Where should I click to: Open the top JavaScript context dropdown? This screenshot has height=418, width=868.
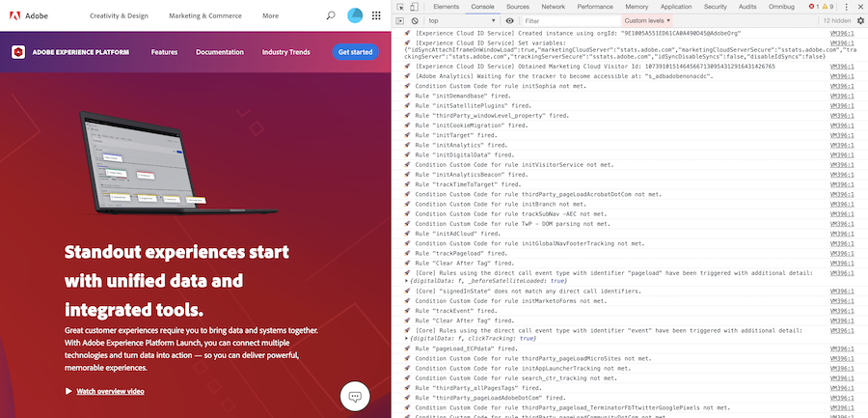462,20
